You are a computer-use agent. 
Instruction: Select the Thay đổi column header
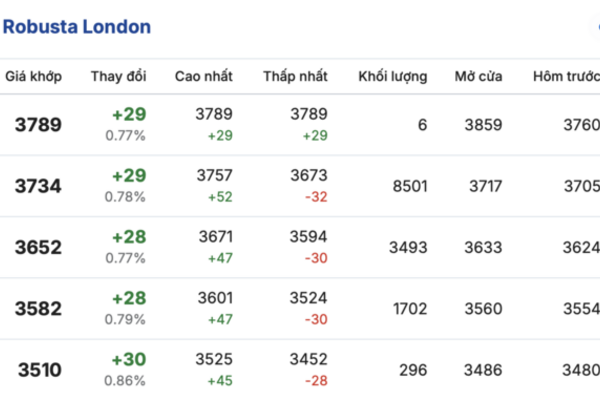click(118, 77)
